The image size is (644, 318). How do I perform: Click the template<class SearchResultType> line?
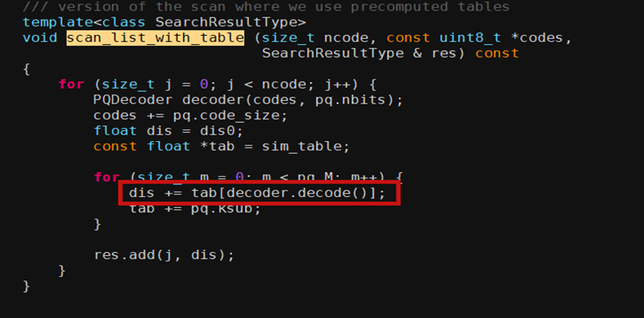pyautogui.click(x=165, y=23)
